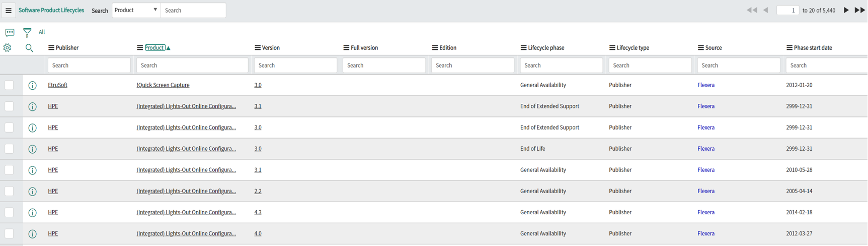868x246 pixels.
Task: Open list personalization gear icon
Action: click(7, 48)
